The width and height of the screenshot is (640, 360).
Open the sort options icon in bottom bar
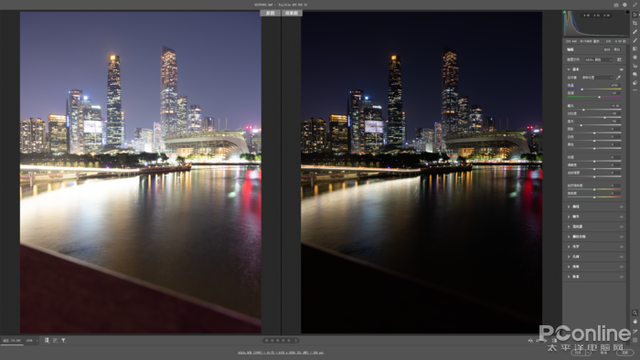[55, 340]
